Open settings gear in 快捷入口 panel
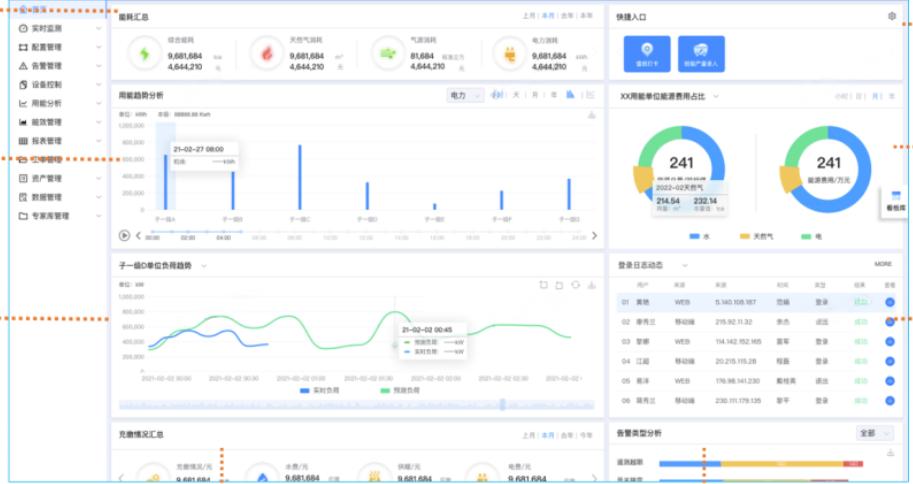Image resolution: width=913 pixels, height=484 pixels. (891, 16)
